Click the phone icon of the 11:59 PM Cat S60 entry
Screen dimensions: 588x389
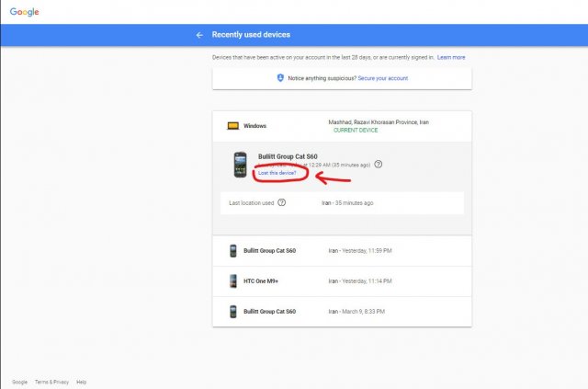[x=233, y=250]
